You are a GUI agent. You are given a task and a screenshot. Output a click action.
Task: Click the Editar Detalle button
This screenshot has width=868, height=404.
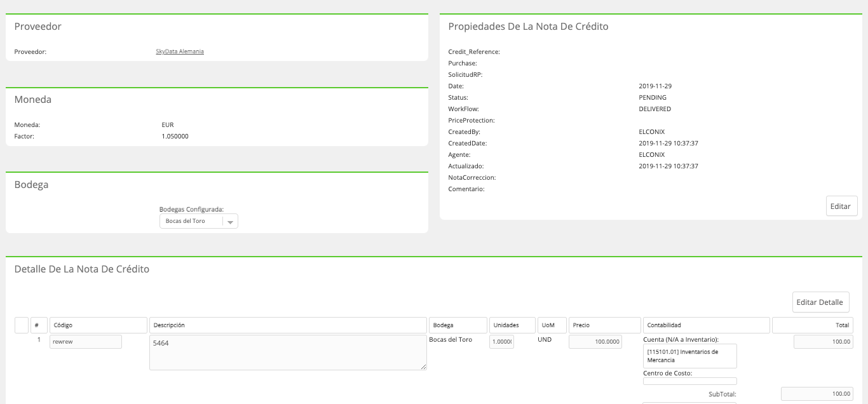pyautogui.click(x=821, y=302)
